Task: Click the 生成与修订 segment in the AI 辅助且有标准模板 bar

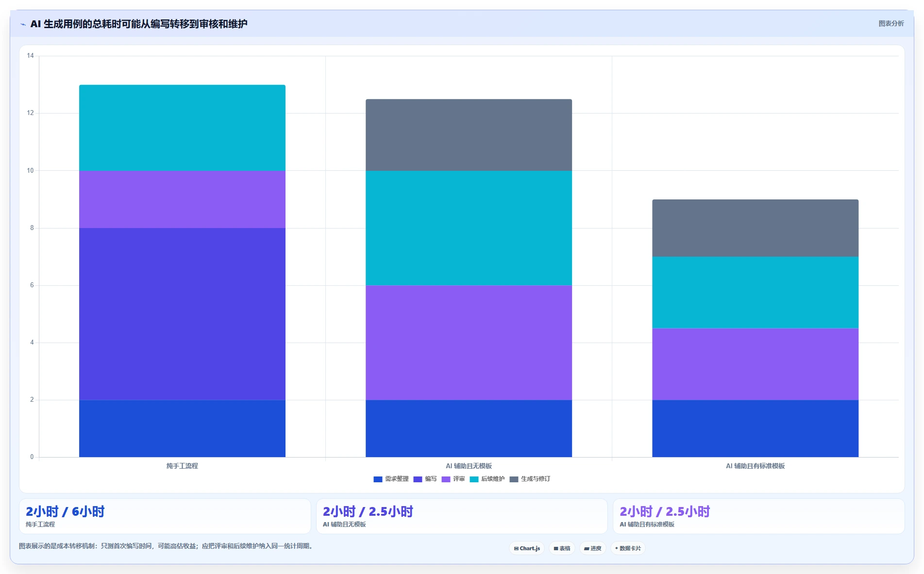Action: (755, 228)
